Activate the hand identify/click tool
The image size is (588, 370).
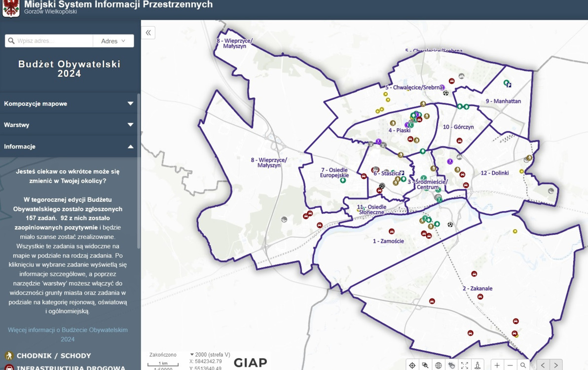point(451,365)
